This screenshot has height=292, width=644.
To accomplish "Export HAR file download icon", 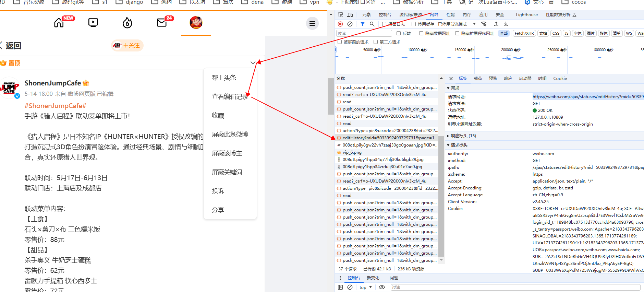I will (x=506, y=24).
